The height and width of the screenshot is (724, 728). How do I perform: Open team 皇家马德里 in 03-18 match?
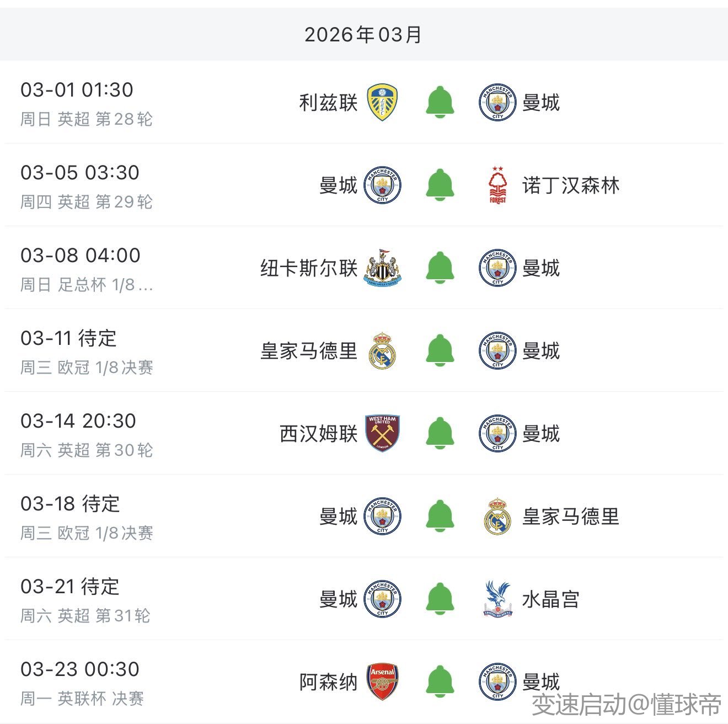point(571,517)
